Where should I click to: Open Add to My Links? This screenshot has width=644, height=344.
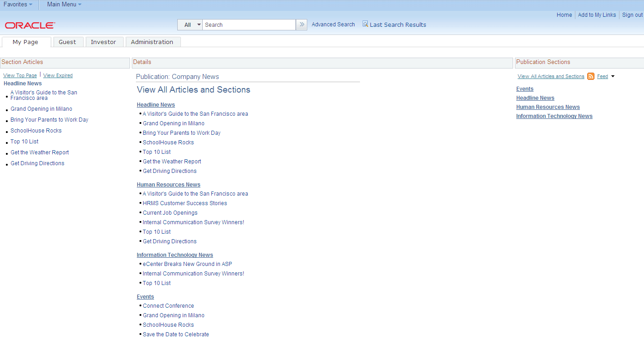[x=597, y=15]
